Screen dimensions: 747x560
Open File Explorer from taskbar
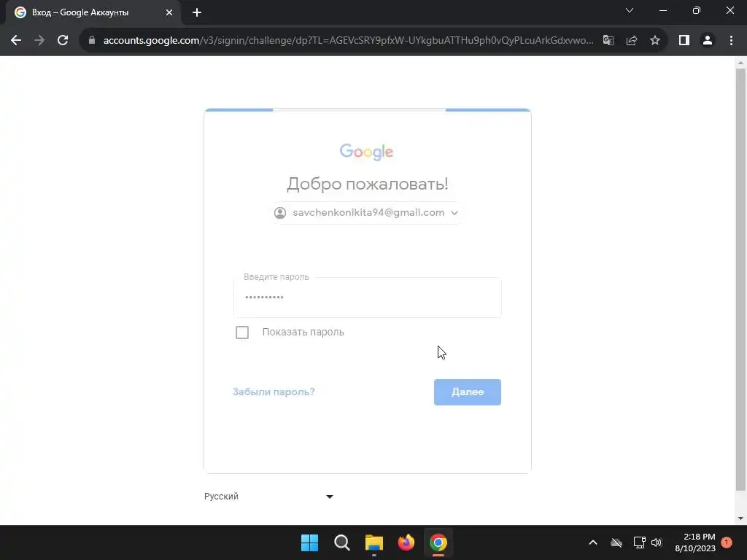(374, 542)
